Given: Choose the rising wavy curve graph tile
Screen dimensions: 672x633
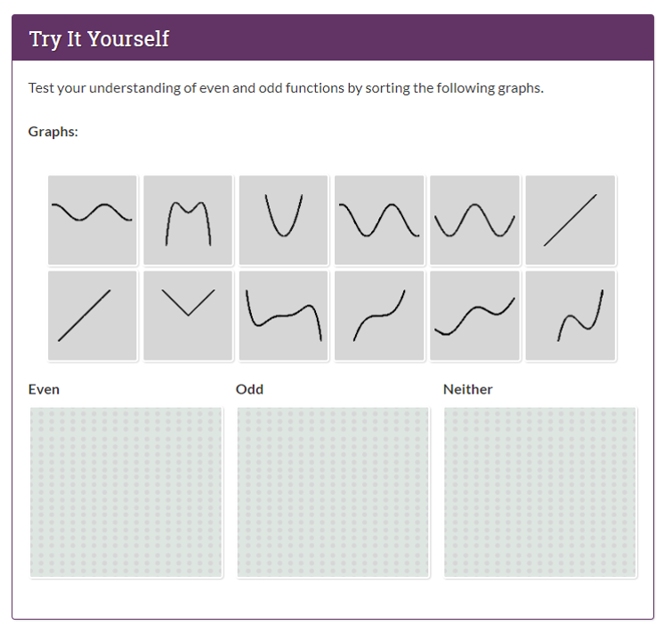Looking at the screenshot, I should (x=475, y=316).
